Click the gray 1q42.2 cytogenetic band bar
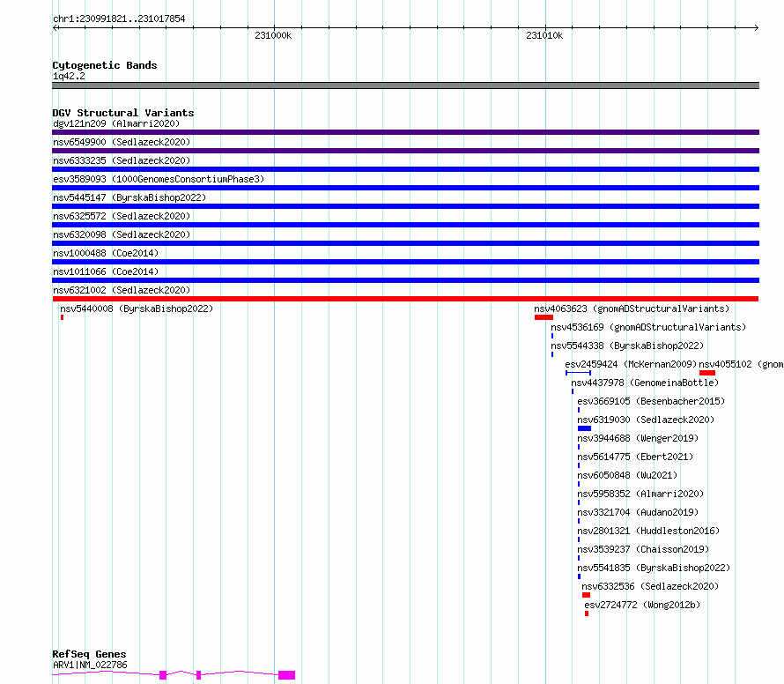The width and height of the screenshot is (784, 684). (405, 85)
